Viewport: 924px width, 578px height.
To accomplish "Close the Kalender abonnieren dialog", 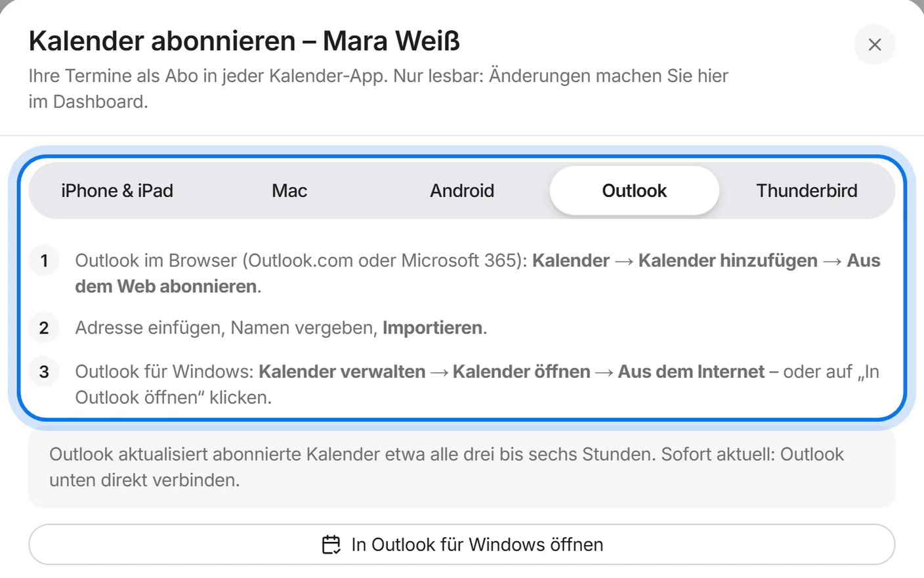I will tap(875, 45).
